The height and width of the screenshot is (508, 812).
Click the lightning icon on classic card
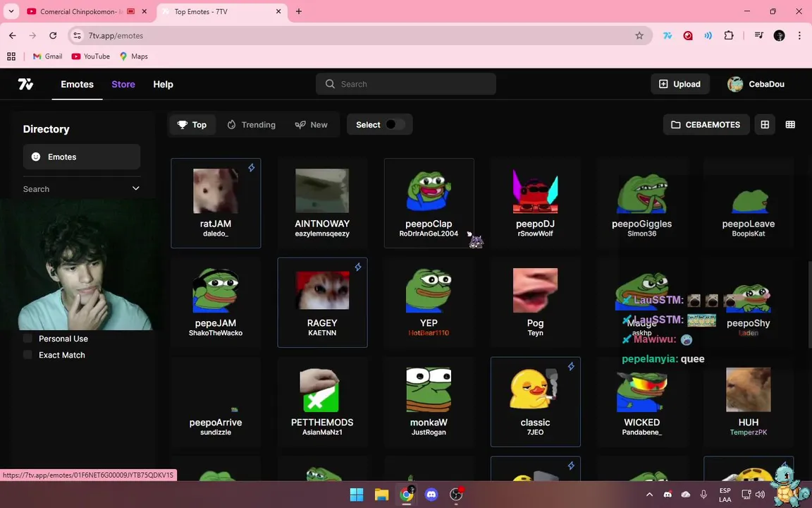[571, 366]
